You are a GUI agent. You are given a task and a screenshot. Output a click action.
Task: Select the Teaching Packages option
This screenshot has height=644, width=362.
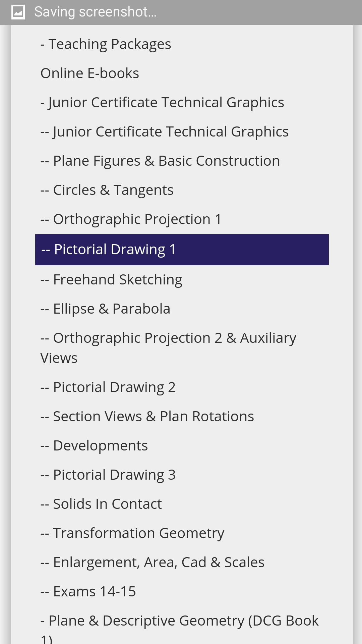tap(106, 44)
